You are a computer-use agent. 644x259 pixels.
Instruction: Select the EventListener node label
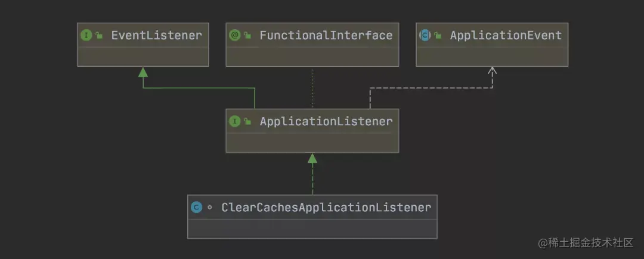tap(156, 35)
